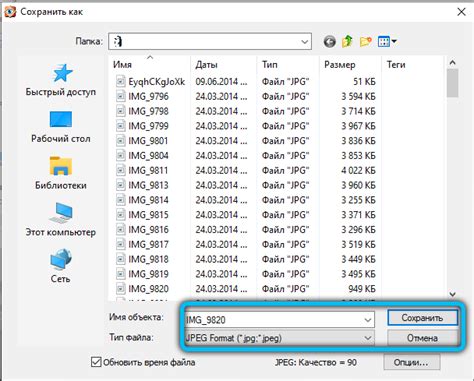The width and height of the screenshot is (474, 381).
Task: Sort files by Размер column header
Action: (340, 64)
